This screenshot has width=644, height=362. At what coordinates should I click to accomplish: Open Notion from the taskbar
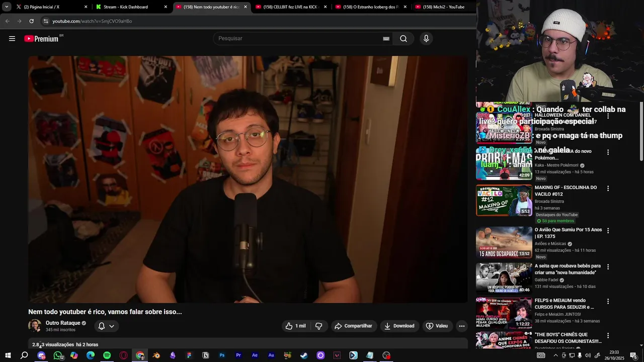click(206, 355)
